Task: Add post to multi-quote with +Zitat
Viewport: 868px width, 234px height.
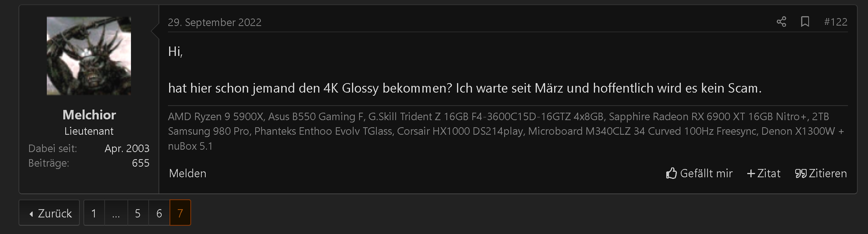Action: coord(763,173)
